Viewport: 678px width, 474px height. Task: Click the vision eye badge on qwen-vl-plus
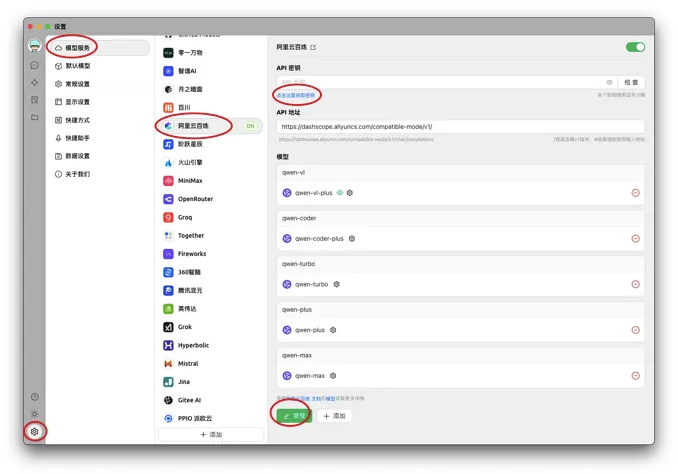pos(340,193)
